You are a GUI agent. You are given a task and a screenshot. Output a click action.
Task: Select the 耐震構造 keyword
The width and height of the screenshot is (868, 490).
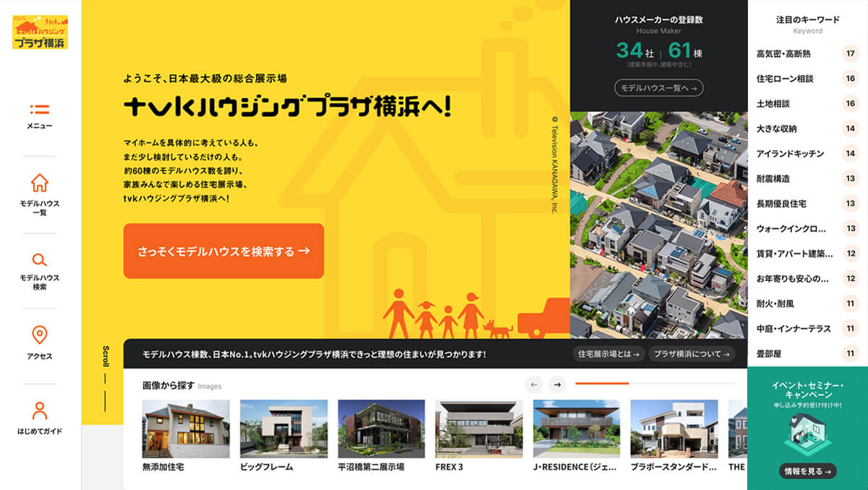pyautogui.click(x=773, y=179)
